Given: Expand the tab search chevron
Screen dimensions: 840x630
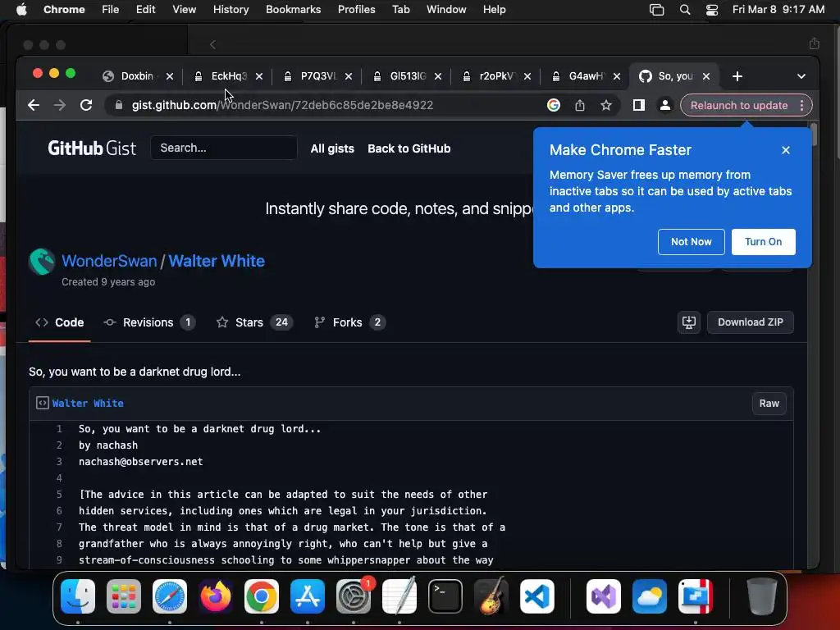Looking at the screenshot, I should click(x=801, y=76).
